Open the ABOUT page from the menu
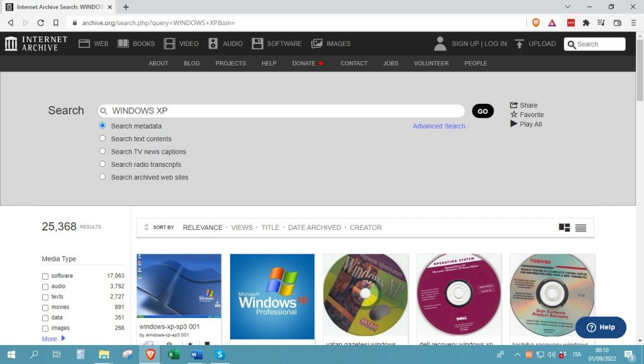Screen dimensions: 644x364 (x=158, y=63)
